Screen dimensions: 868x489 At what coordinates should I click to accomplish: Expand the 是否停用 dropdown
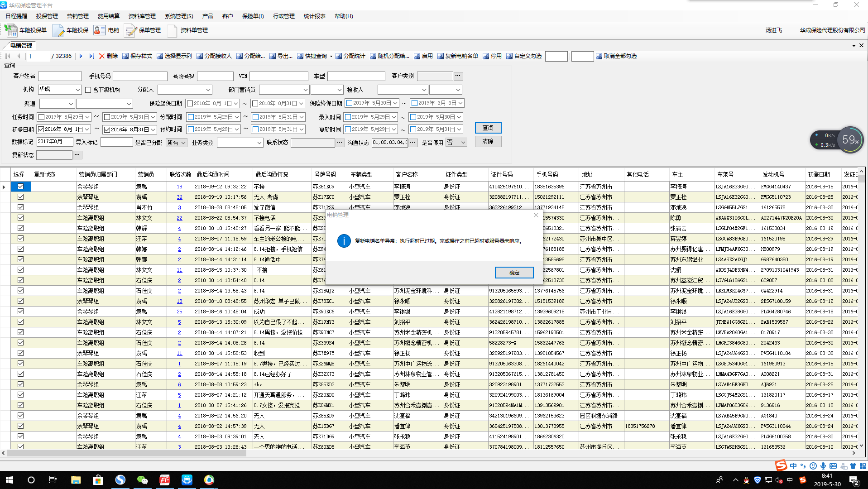tap(456, 143)
